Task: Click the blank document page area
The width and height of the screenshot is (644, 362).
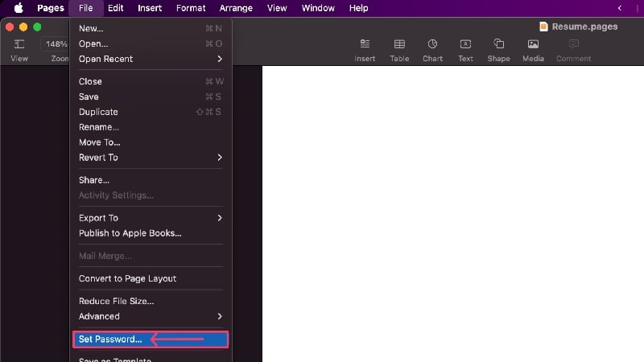Action: pos(453,213)
